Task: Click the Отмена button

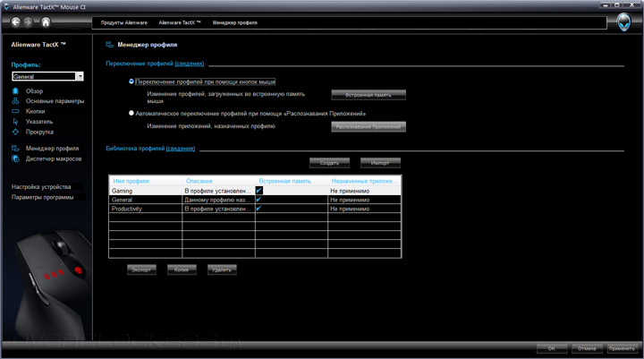Action: click(x=587, y=348)
